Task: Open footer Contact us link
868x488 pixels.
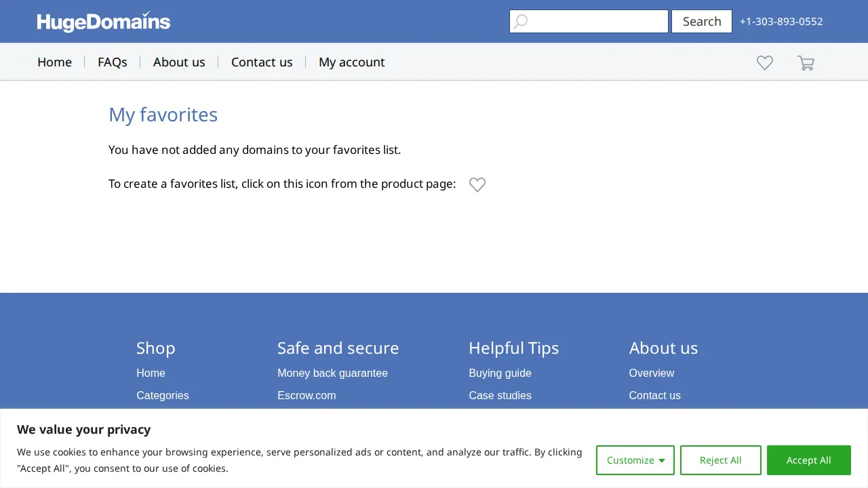Action: click(x=654, y=395)
